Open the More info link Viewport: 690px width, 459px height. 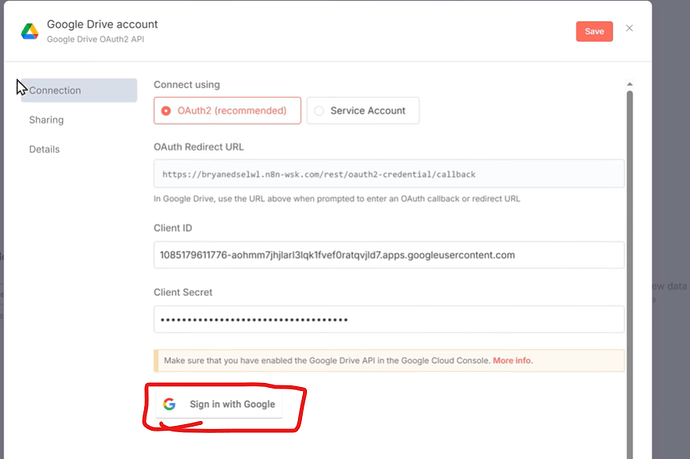point(512,360)
